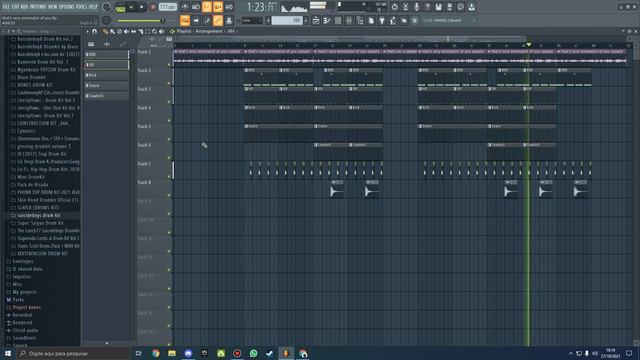This screenshot has height=360, width=640.
Task: Toggle wait for input to start
Action: point(196,7)
